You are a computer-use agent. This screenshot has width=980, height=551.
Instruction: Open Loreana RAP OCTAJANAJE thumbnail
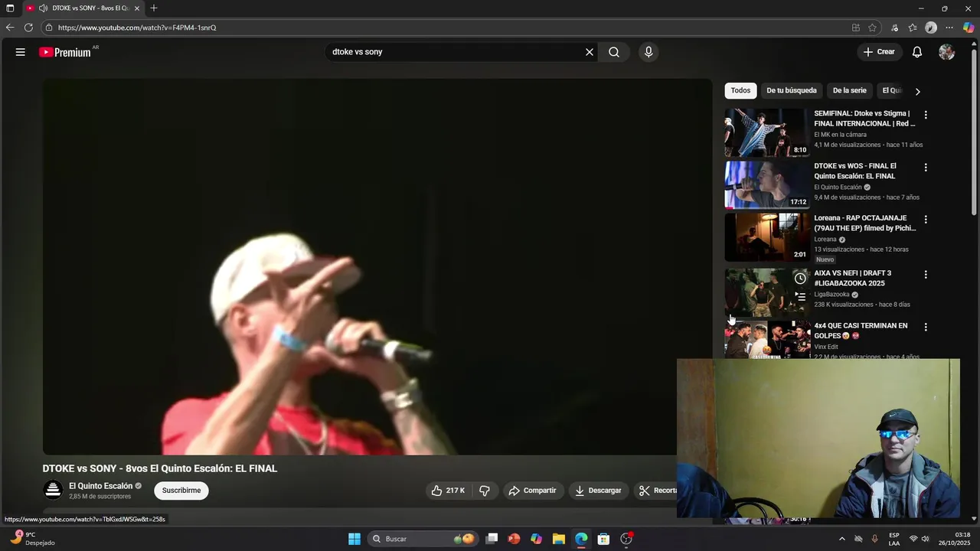coord(767,237)
